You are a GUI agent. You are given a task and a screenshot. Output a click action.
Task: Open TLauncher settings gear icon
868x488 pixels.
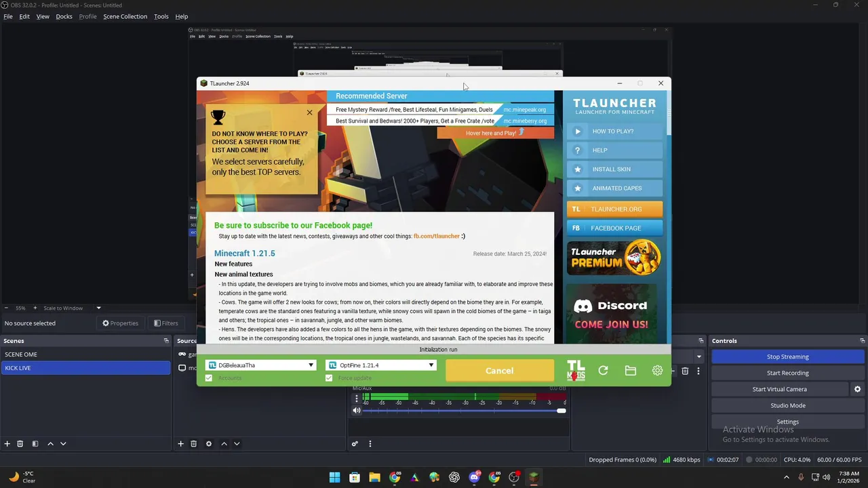click(x=657, y=371)
